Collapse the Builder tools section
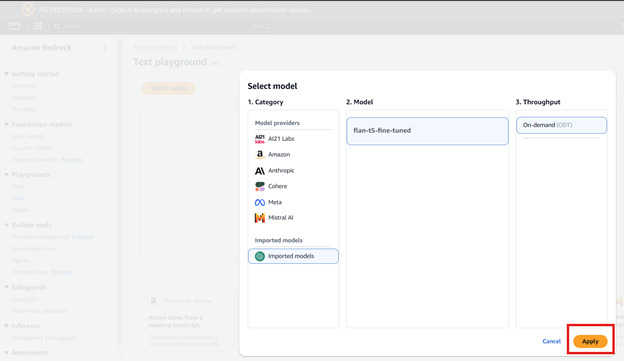Image resolution: width=624 pixels, height=361 pixels. coord(6,225)
